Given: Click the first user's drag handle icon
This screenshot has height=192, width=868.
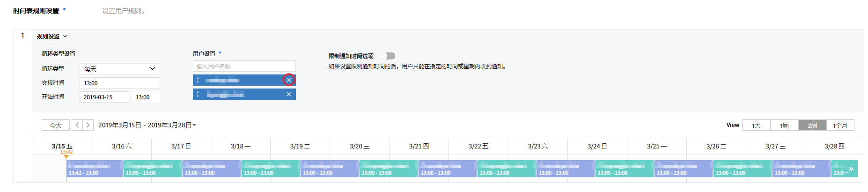Looking at the screenshot, I should [x=198, y=80].
